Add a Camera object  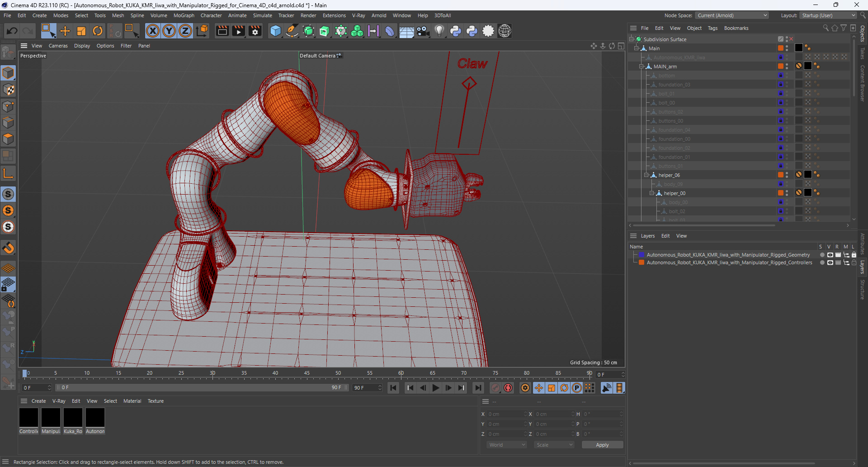tap(423, 31)
